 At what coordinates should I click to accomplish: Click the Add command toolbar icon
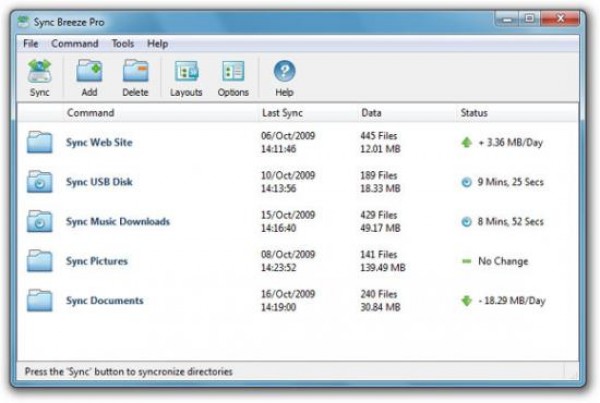(x=90, y=72)
